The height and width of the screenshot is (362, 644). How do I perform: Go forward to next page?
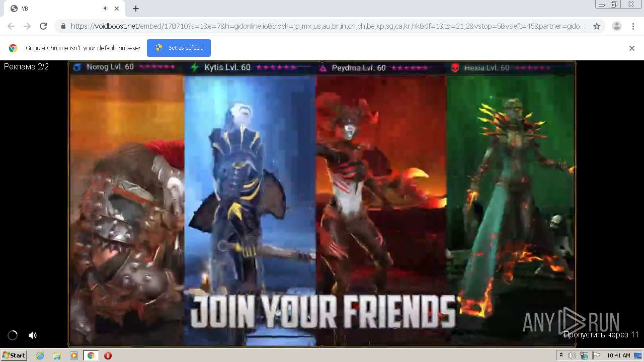coord(27,26)
